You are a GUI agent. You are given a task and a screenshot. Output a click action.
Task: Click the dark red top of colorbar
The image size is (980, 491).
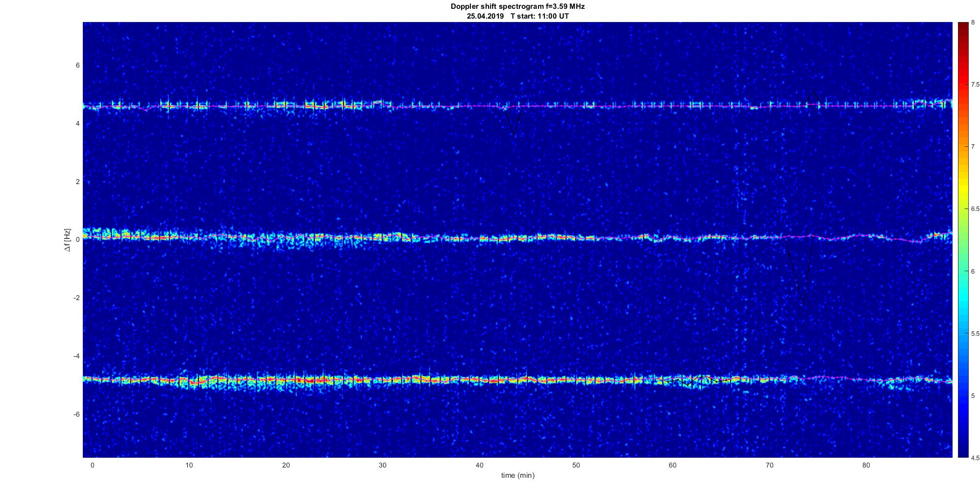(x=962, y=27)
